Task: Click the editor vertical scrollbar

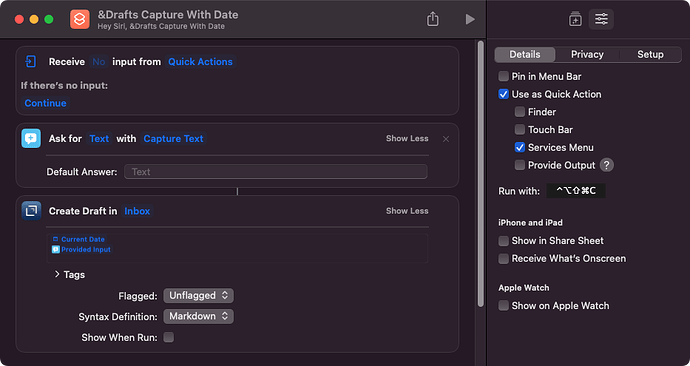Action: [x=481, y=174]
